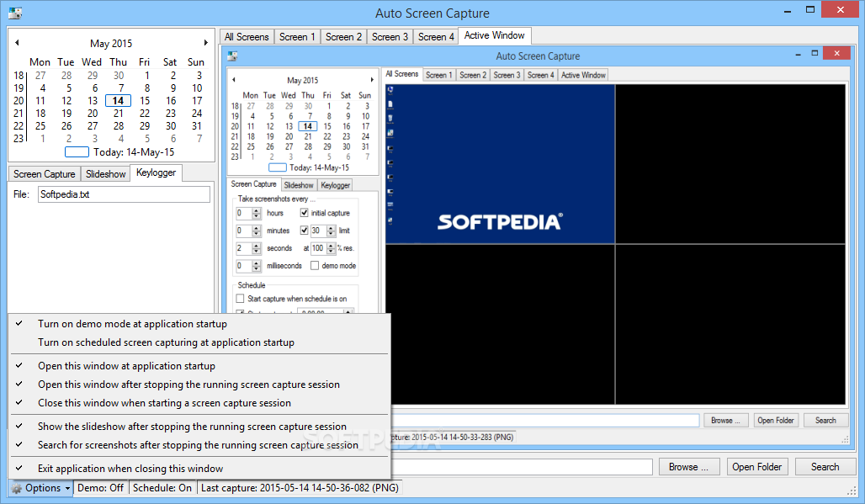This screenshot has height=504, width=865.
Task: Go to next month in main calendar
Action: point(206,42)
